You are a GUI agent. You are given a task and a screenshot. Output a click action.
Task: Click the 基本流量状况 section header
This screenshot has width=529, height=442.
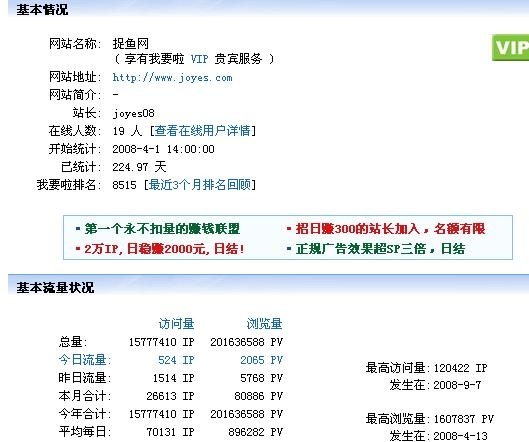[x=55, y=287]
